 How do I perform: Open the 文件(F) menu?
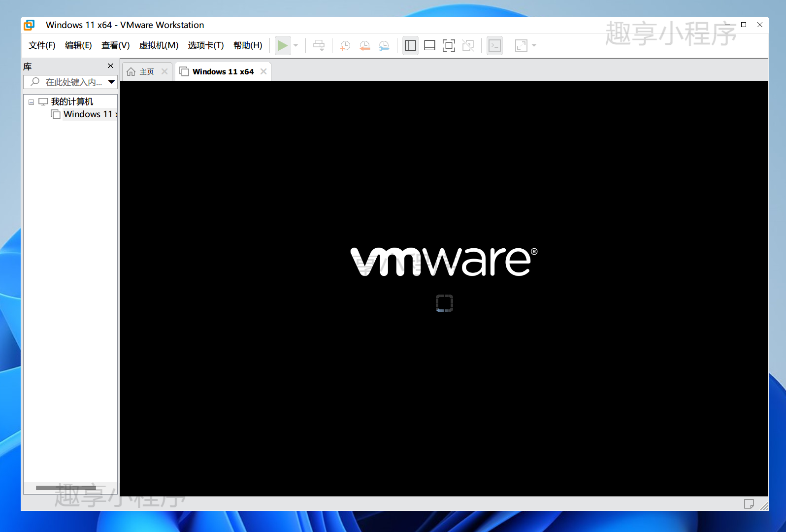click(x=42, y=45)
